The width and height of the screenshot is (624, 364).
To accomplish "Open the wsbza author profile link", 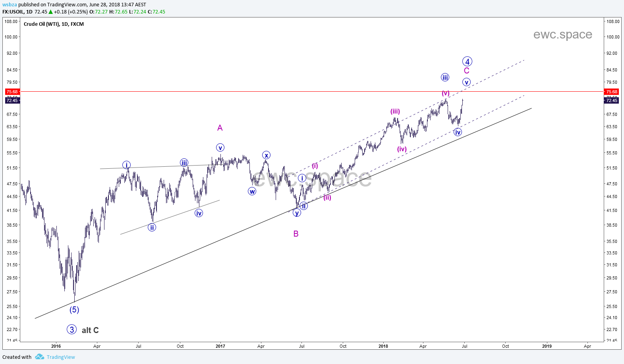I will pos(10,5).
